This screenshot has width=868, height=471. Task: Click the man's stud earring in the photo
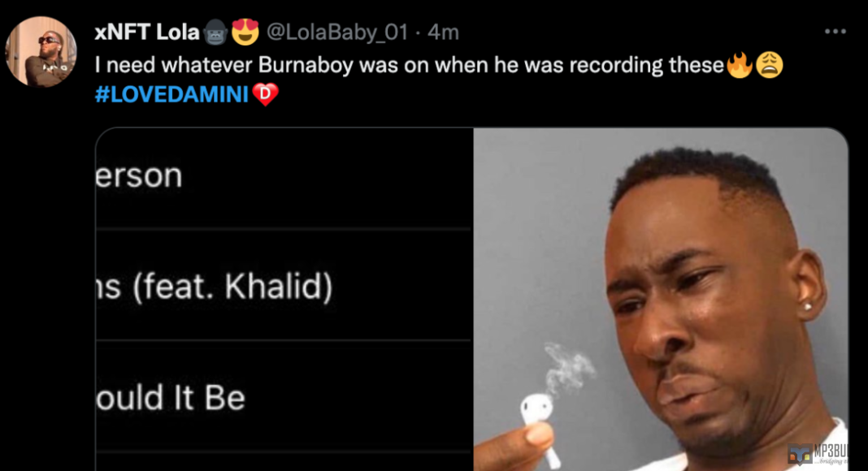pyautogui.click(x=809, y=306)
